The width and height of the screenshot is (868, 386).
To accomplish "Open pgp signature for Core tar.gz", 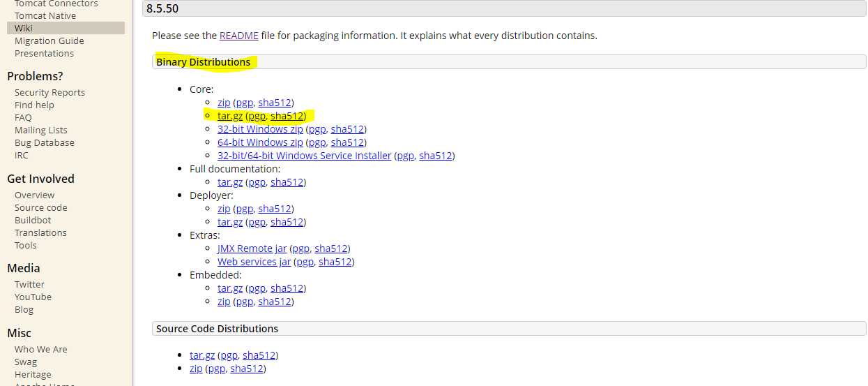I will 257,116.
